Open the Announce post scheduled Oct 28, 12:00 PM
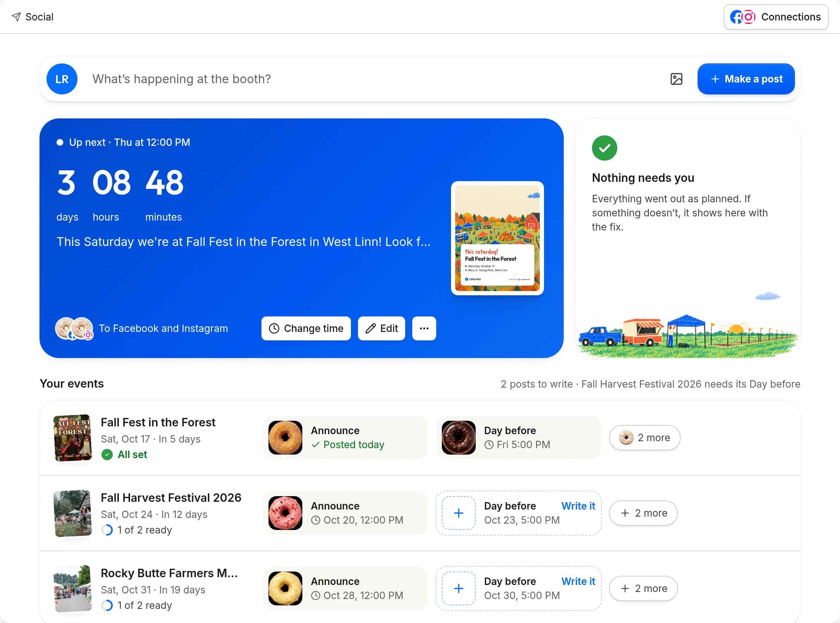The image size is (840, 623). coord(345,588)
